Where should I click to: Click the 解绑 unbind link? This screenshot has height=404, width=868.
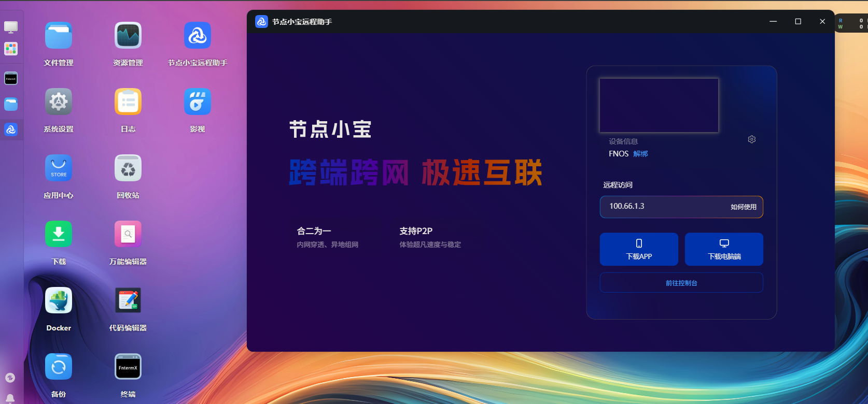coord(640,154)
